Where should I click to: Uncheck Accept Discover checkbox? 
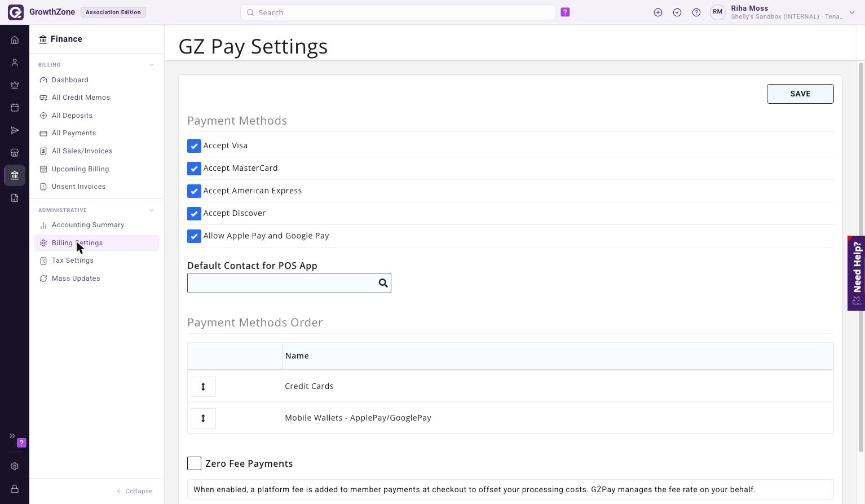click(x=194, y=213)
